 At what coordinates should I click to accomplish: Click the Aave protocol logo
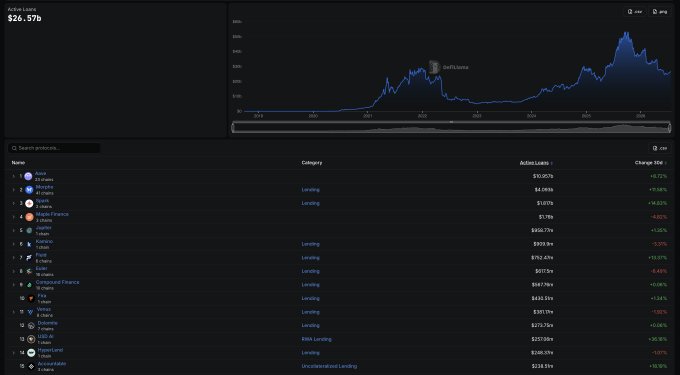[28, 176]
